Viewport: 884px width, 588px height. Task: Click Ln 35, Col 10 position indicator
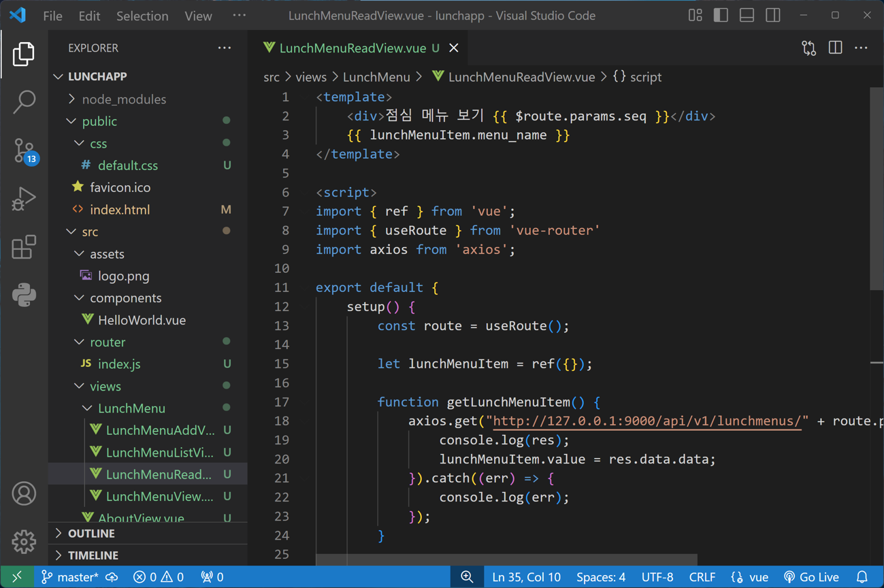coord(526,576)
